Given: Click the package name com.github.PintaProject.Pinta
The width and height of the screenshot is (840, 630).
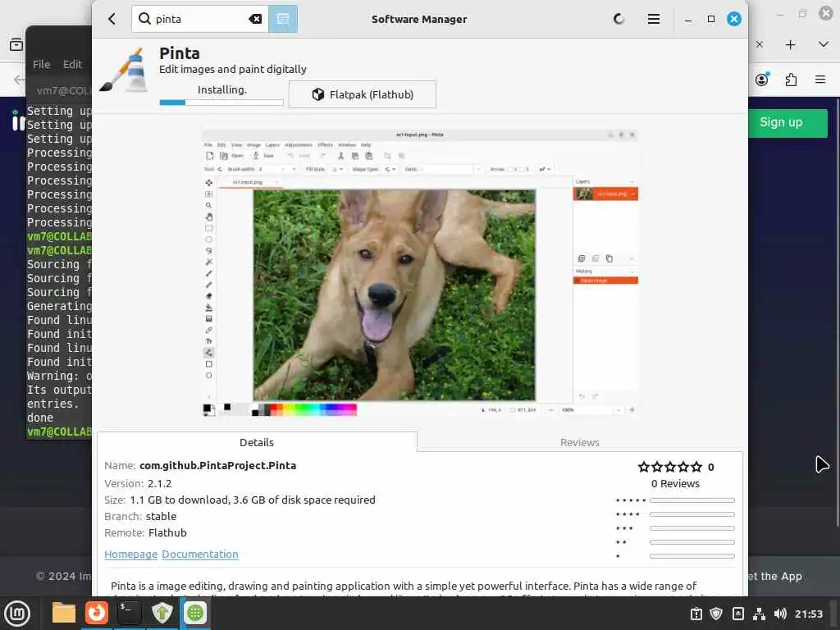Looking at the screenshot, I should click(x=217, y=466).
